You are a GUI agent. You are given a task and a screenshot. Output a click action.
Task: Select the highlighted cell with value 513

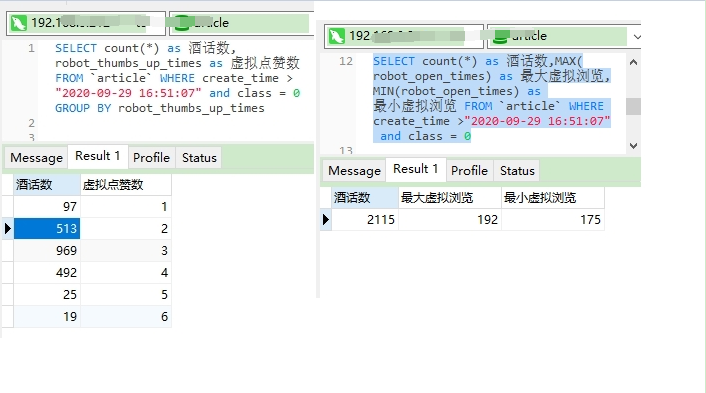point(47,229)
